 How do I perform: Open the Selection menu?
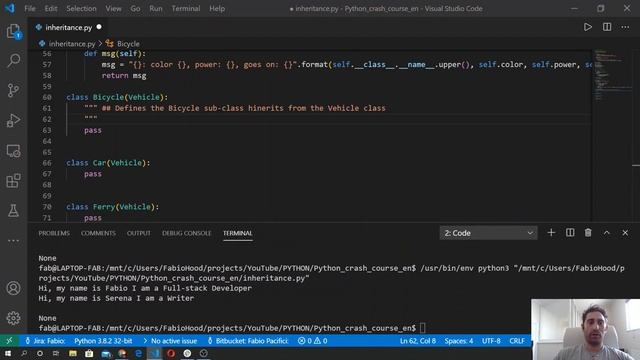(x=81, y=8)
